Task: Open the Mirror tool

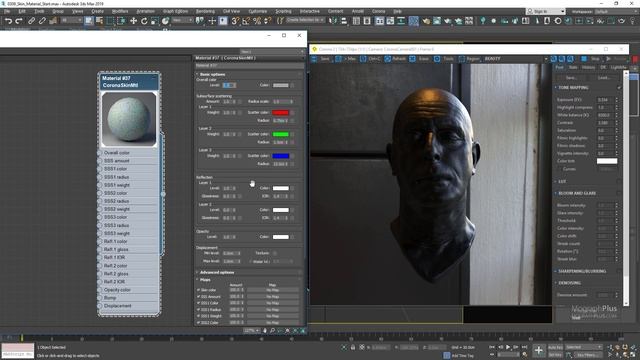Action: point(333,21)
